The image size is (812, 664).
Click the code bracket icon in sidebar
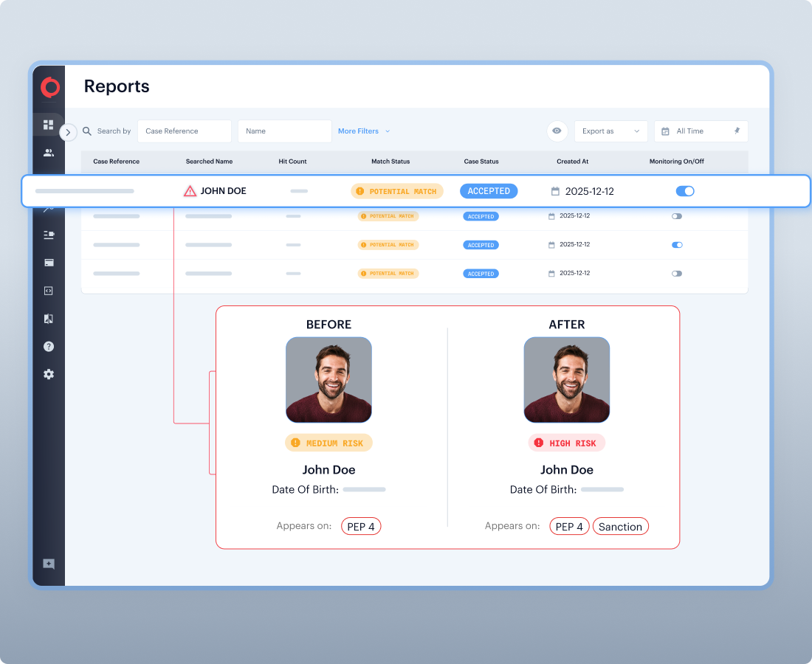[x=49, y=291]
